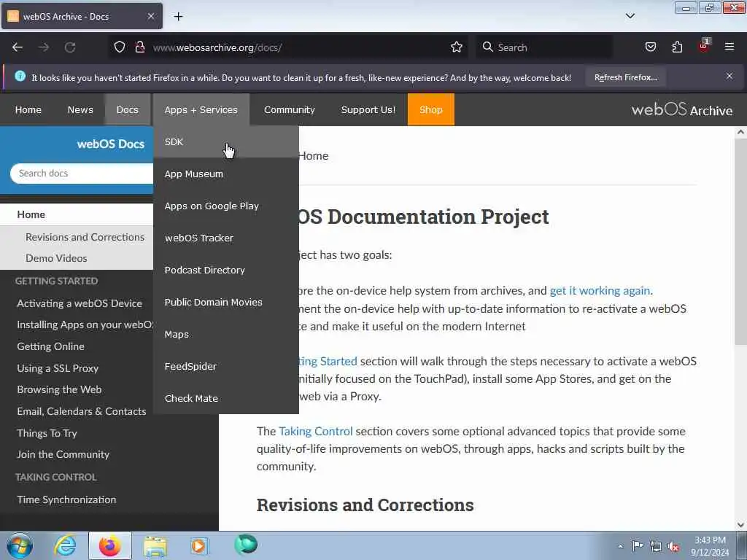Go back with the browser back arrow
The width and height of the screenshot is (747, 560).
tap(18, 47)
